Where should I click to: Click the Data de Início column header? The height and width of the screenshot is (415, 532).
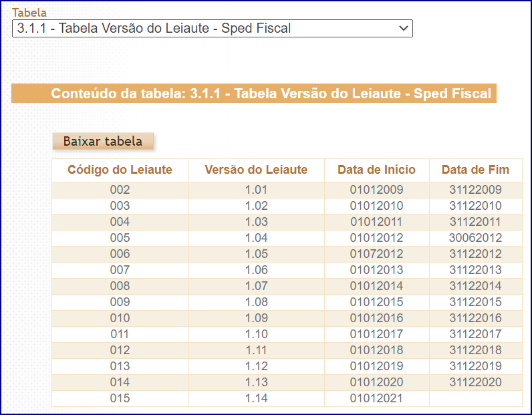pos(376,170)
